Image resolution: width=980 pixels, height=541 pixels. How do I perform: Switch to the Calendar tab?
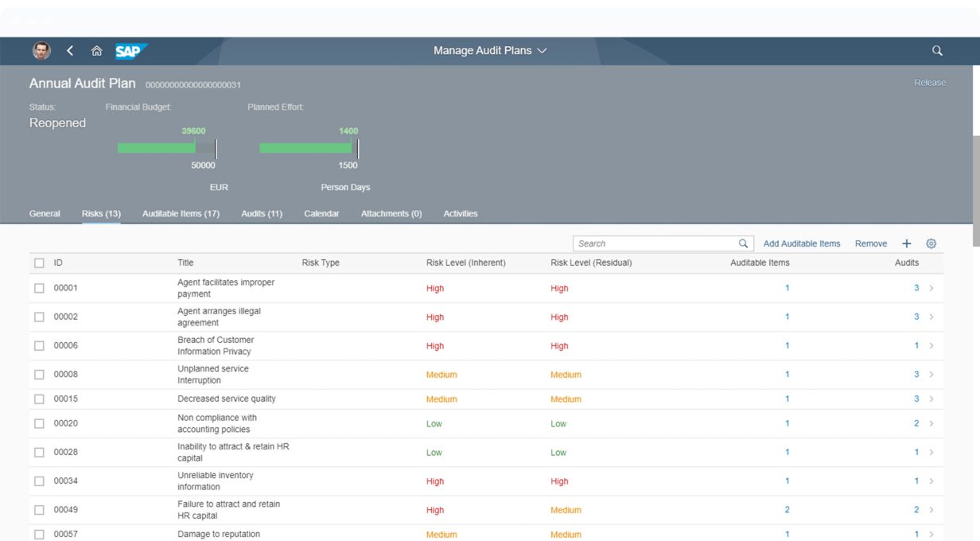[321, 213]
